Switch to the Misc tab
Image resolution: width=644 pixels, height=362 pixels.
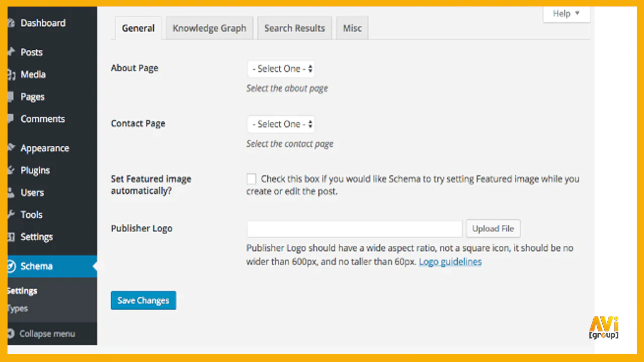click(x=352, y=28)
